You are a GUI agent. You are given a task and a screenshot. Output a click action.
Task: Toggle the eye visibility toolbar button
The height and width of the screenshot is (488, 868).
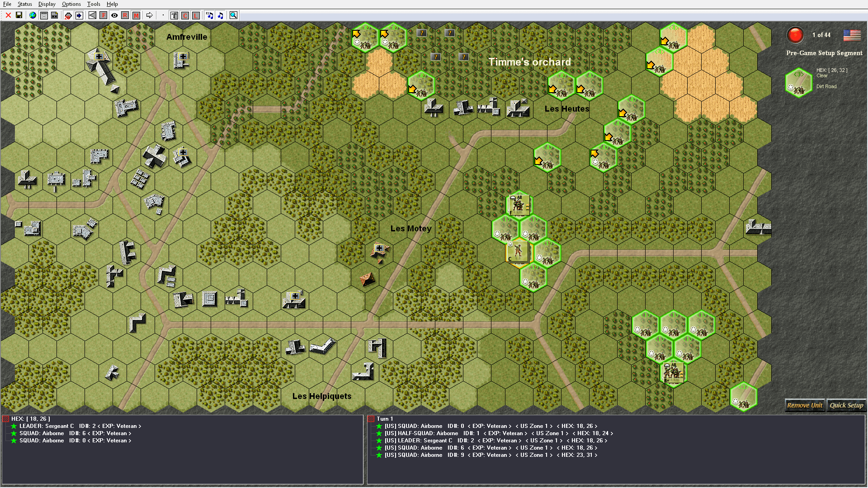click(114, 15)
